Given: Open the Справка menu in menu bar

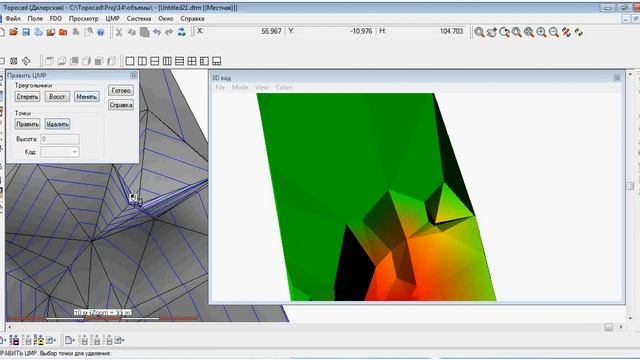Looking at the screenshot, I should 192,19.
